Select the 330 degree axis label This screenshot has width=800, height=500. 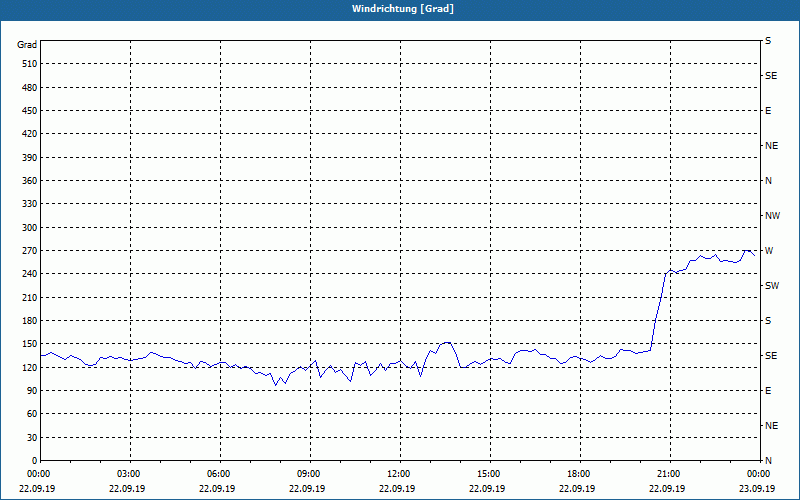pos(30,204)
